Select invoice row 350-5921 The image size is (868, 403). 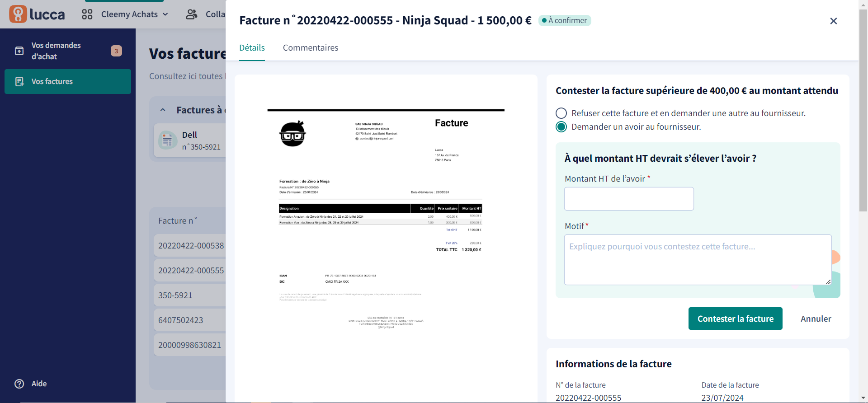coord(190,295)
